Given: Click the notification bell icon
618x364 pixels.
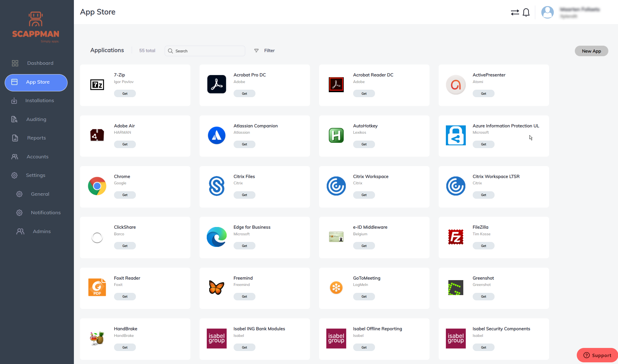Looking at the screenshot, I should click(x=526, y=12).
